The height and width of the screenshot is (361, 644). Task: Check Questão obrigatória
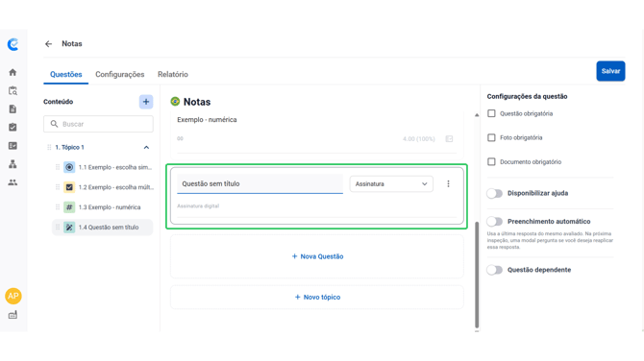pyautogui.click(x=491, y=113)
